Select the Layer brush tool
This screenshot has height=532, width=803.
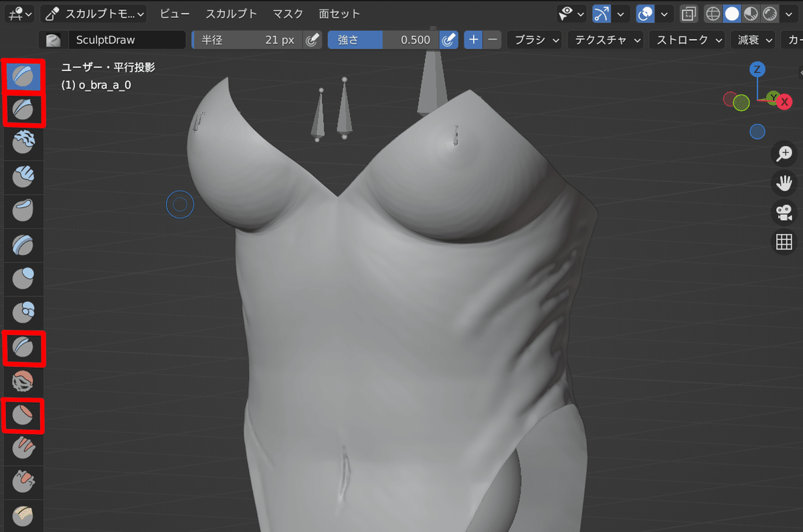tap(23, 244)
